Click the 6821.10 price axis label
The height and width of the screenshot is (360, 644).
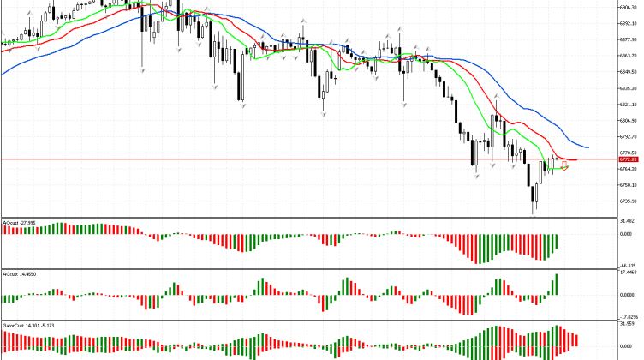click(x=629, y=104)
